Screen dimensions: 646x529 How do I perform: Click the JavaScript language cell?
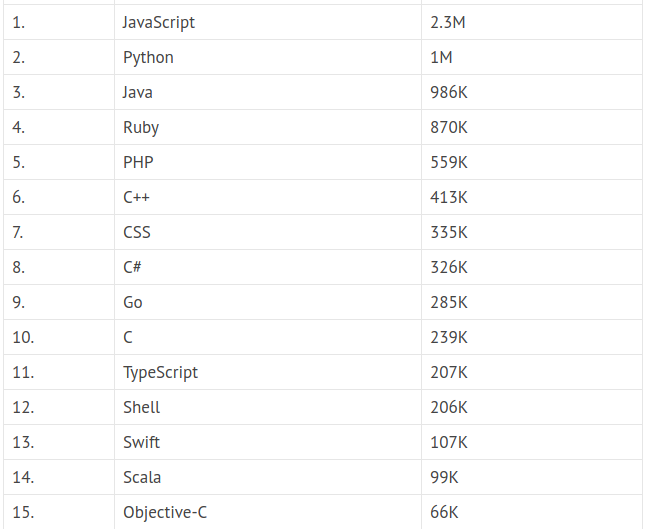(x=159, y=22)
